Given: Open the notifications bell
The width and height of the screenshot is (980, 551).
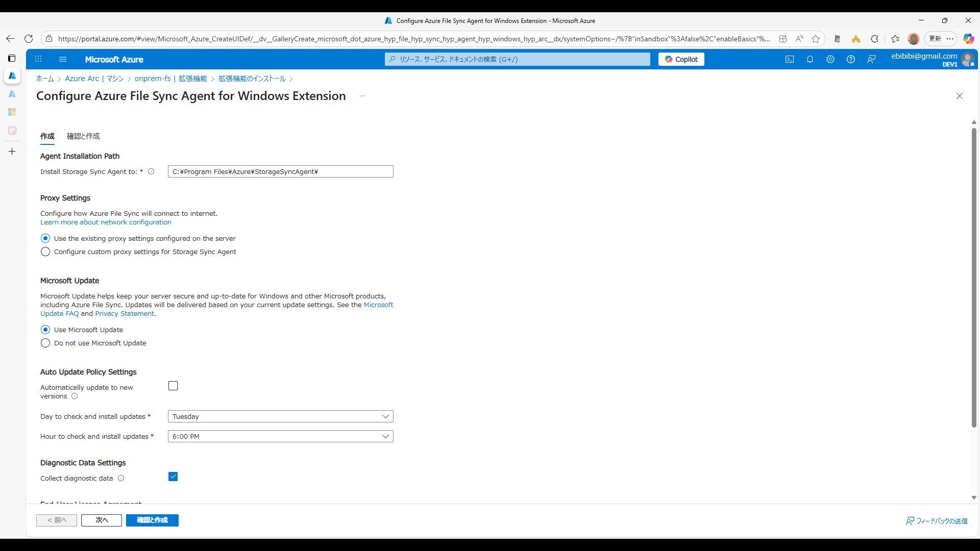Looking at the screenshot, I should 810,59.
